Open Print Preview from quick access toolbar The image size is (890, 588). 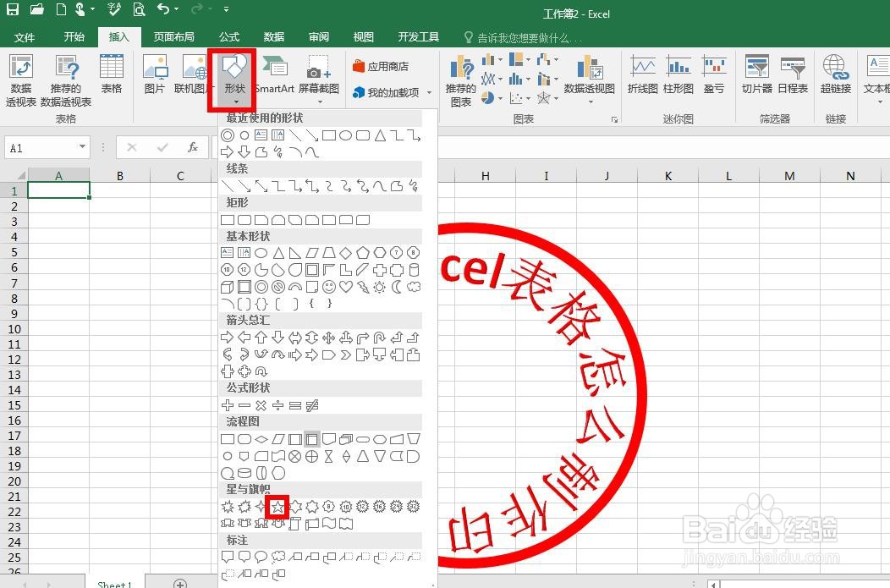(139, 9)
